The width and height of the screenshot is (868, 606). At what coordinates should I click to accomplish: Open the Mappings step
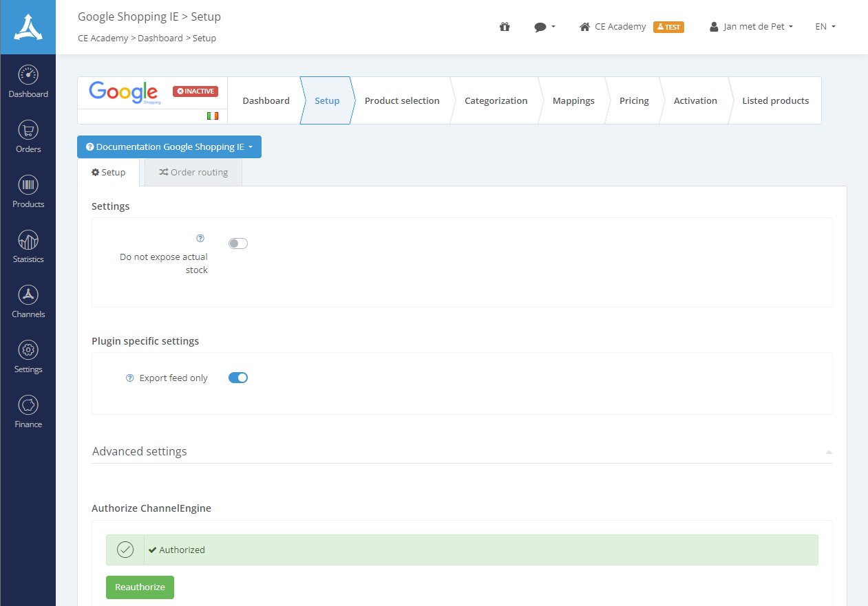click(x=573, y=100)
